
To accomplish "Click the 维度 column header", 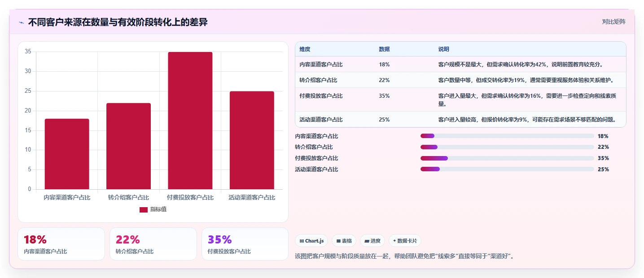I will click(305, 49).
